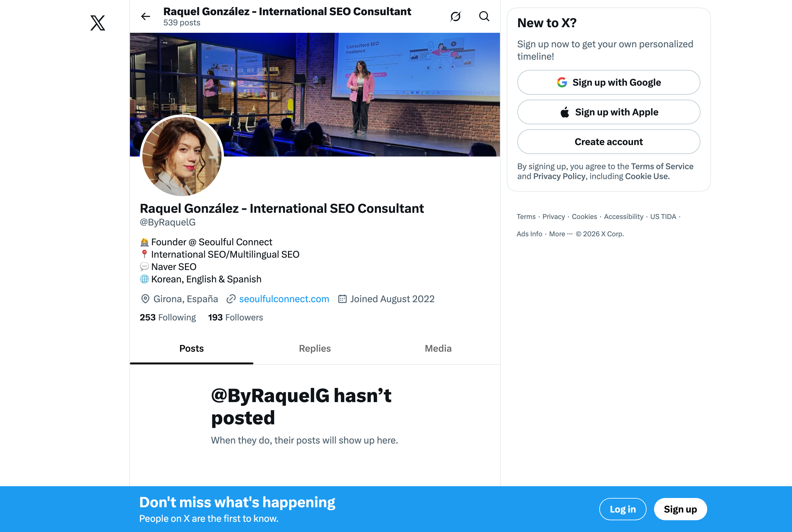Viewport: 792px width, 532px height.
Task: Open the footer Cookies link
Action: (584, 217)
